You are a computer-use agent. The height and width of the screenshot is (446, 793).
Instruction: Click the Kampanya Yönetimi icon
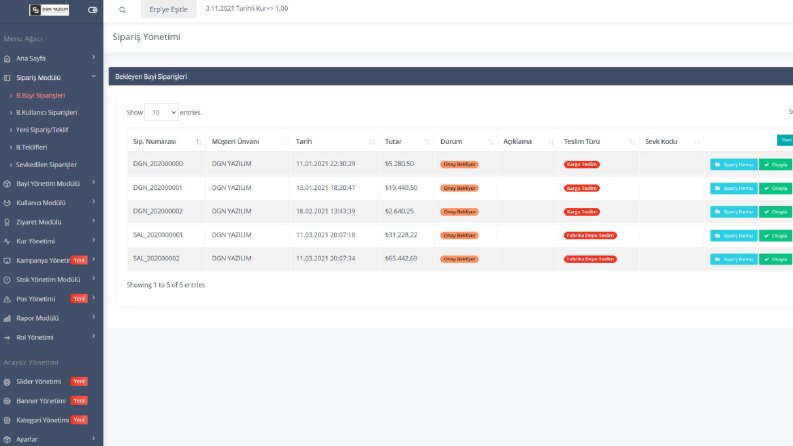(7, 261)
